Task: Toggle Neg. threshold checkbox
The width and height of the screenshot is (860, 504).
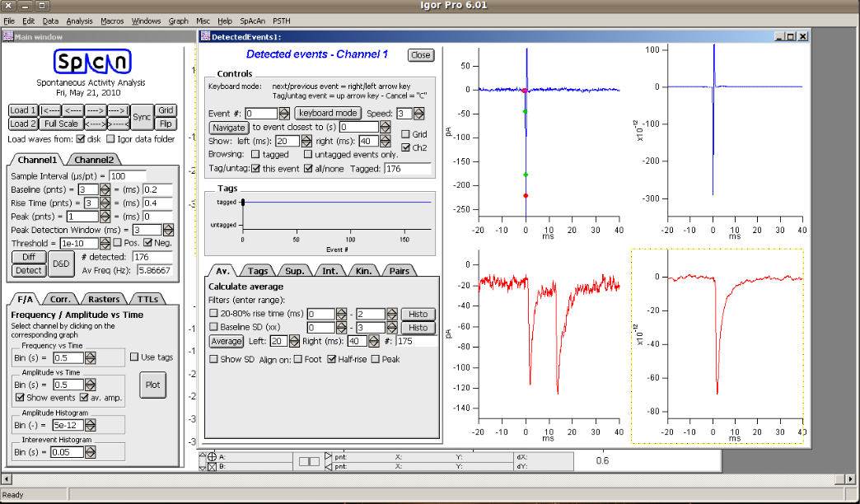Action: tap(148, 242)
